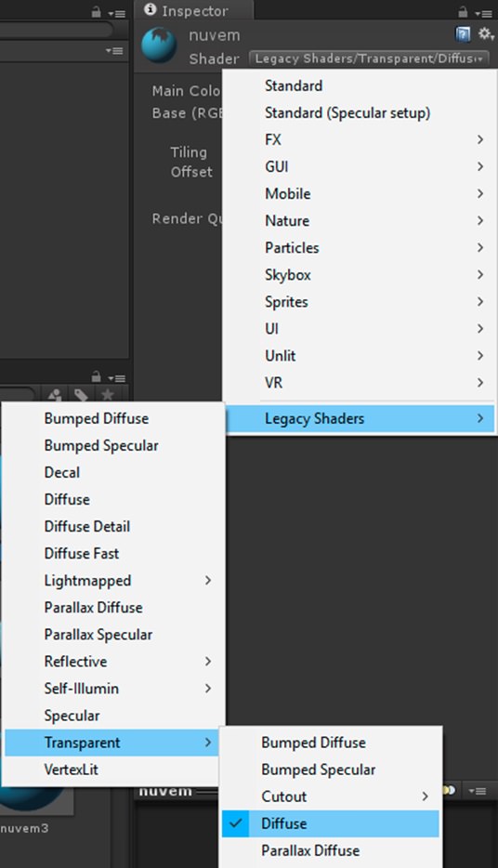Toggle the Inspector panel lock icon
The height and width of the screenshot is (868, 498).
463,11
